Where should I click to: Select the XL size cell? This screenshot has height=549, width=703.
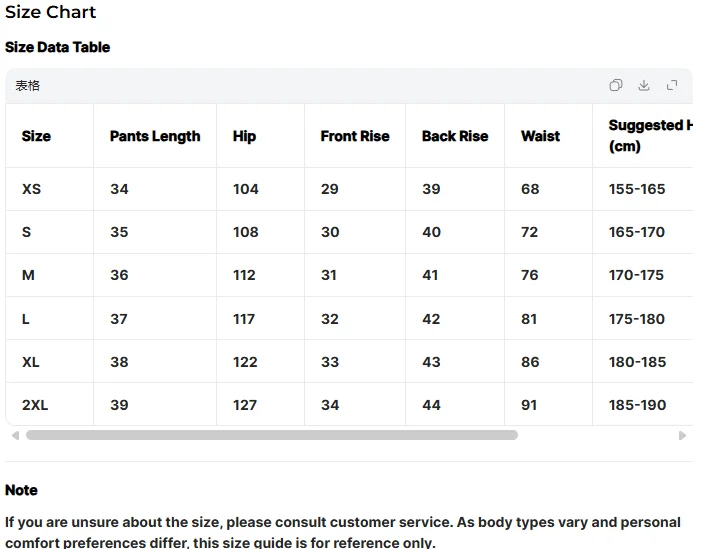[31, 362]
